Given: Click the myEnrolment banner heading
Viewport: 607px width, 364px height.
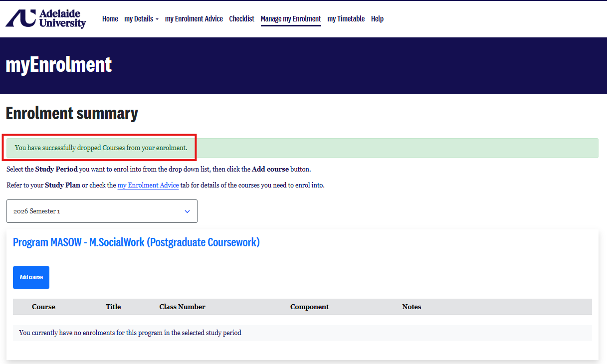Looking at the screenshot, I should 59,65.
